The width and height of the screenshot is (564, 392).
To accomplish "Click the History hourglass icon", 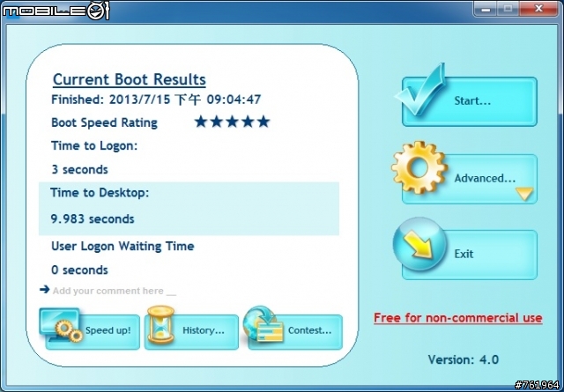I will [160, 325].
